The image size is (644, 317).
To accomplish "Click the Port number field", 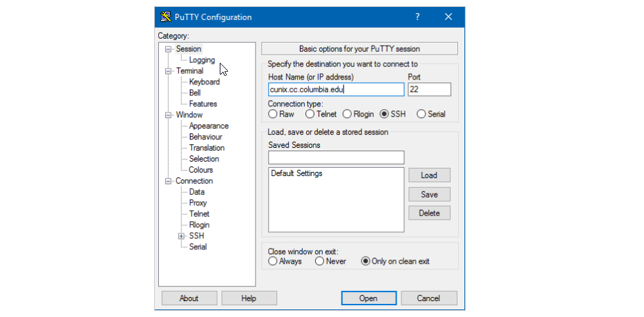I will (429, 90).
